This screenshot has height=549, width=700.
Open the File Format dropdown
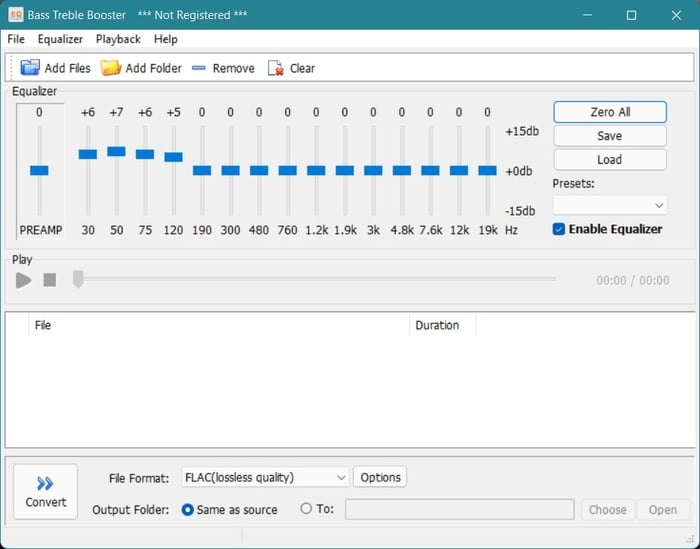click(x=265, y=477)
